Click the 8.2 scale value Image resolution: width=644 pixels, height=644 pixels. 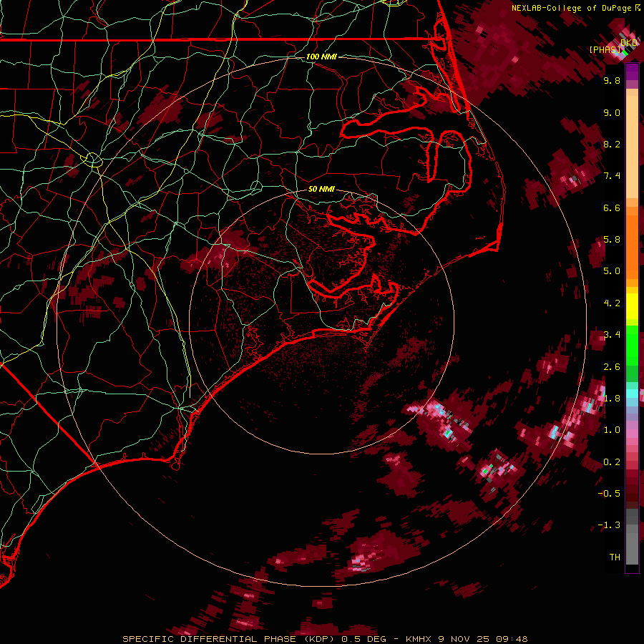(x=612, y=144)
